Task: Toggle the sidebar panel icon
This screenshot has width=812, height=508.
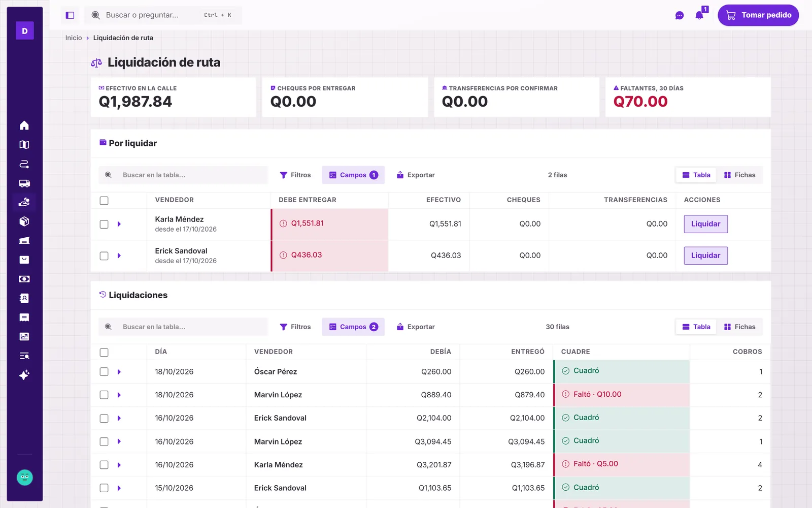Action: point(70,15)
